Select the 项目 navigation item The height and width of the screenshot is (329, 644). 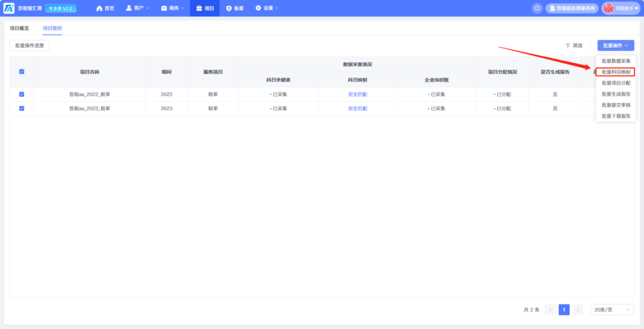tap(205, 8)
